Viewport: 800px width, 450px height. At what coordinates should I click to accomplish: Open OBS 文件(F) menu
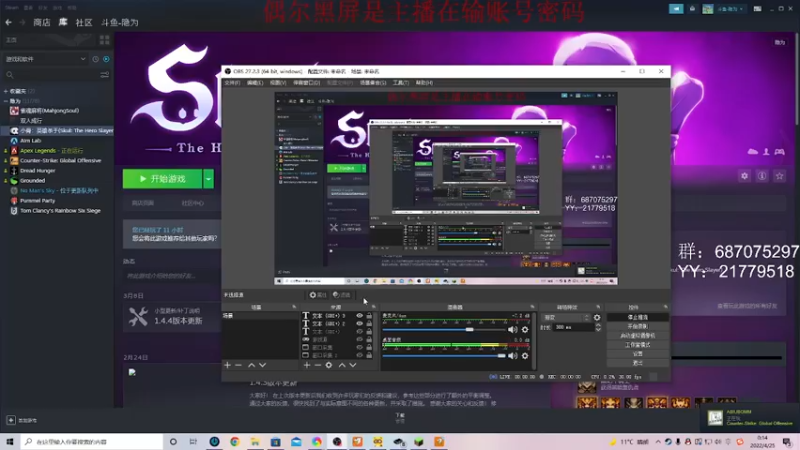[232, 83]
